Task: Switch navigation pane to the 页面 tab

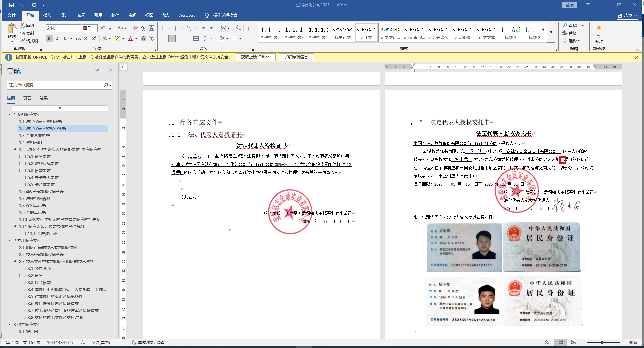Action: click(x=27, y=98)
